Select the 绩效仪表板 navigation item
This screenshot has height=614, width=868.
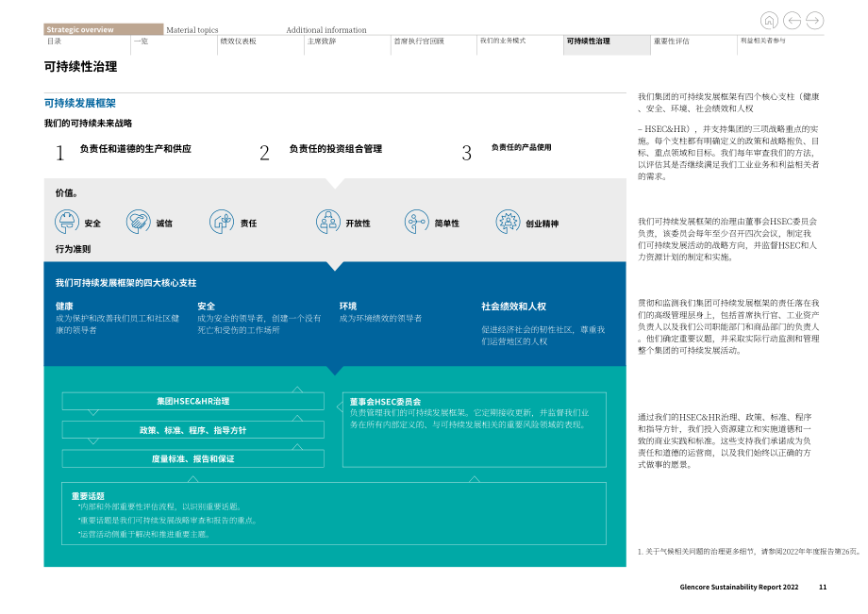pos(238,41)
